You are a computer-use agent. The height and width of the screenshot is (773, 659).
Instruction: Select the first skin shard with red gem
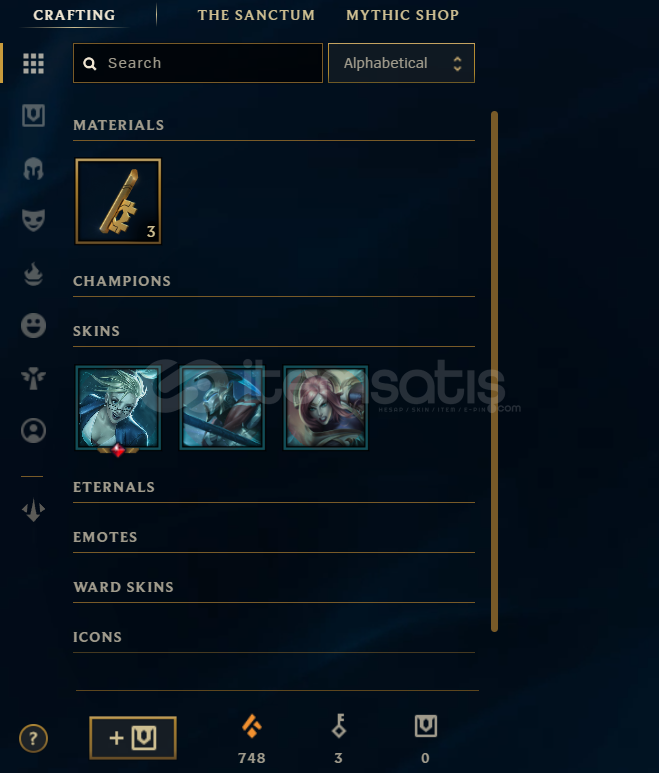click(x=118, y=408)
